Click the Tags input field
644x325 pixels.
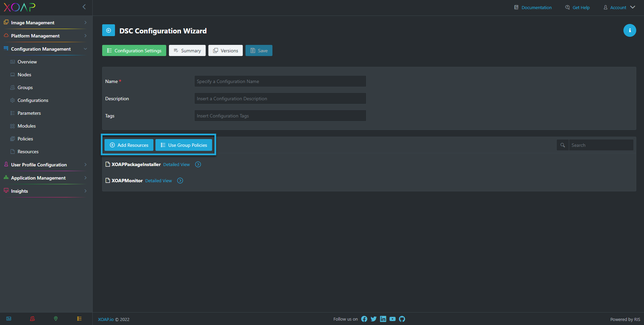280,116
